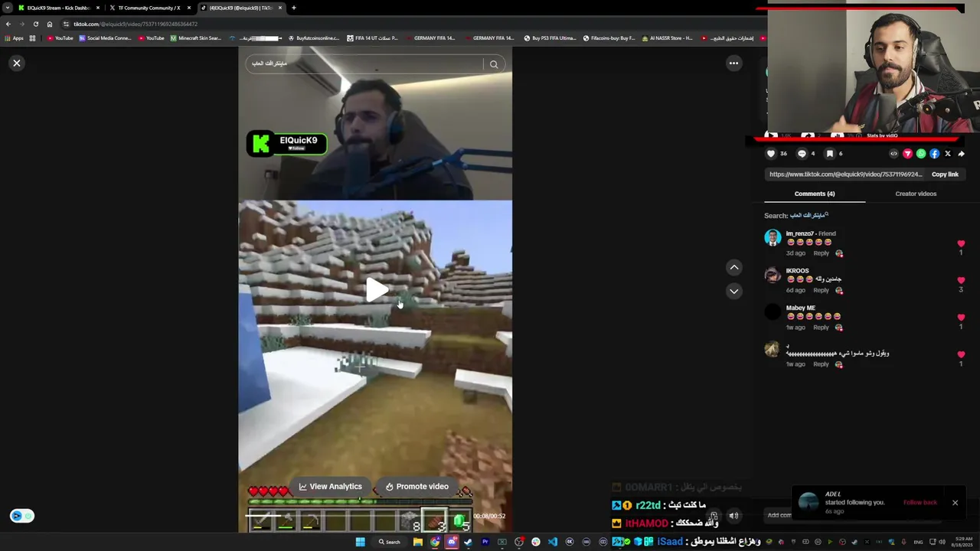This screenshot has height=551, width=980.
Task: Switch to the ElQuick9 Stream Kick Dashboard tab
Action: click(x=60, y=8)
